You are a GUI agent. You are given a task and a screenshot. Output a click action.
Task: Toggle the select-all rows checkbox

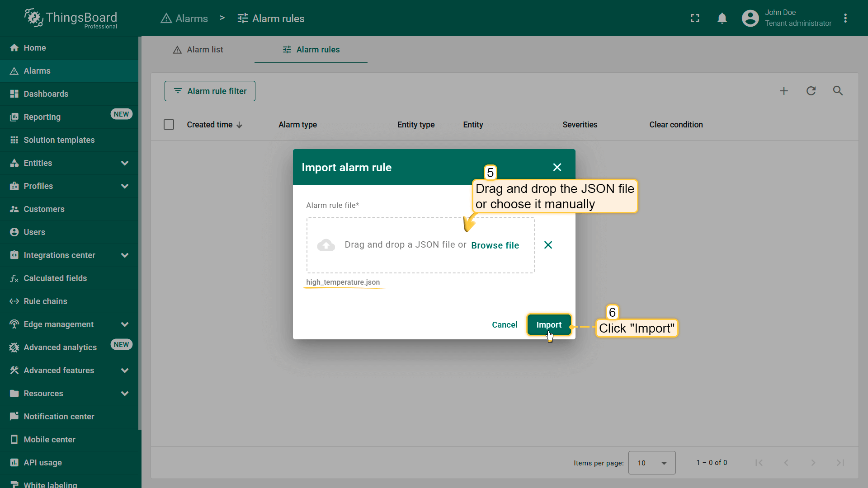[169, 125]
